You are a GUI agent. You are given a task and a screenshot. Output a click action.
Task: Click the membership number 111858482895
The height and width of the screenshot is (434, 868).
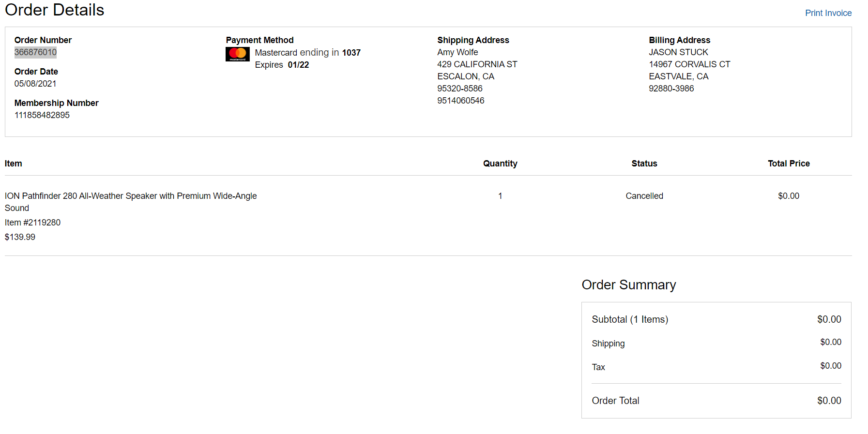[x=42, y=115]
